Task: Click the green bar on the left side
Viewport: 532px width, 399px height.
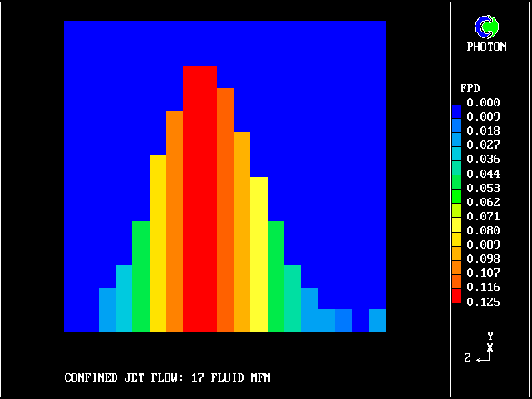Action: point(140,276)
